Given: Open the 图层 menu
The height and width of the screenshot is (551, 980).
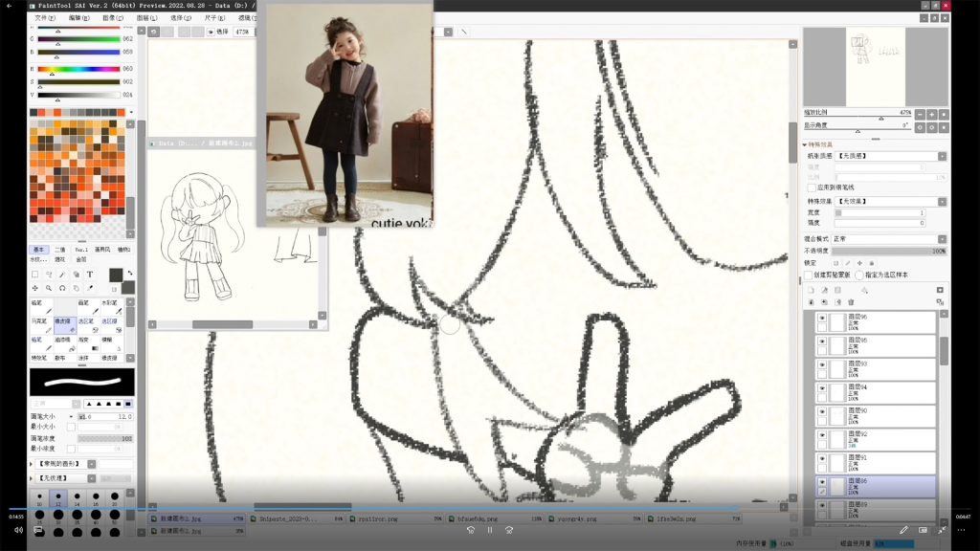Looking at the screenshot, I should click(145, 17).
